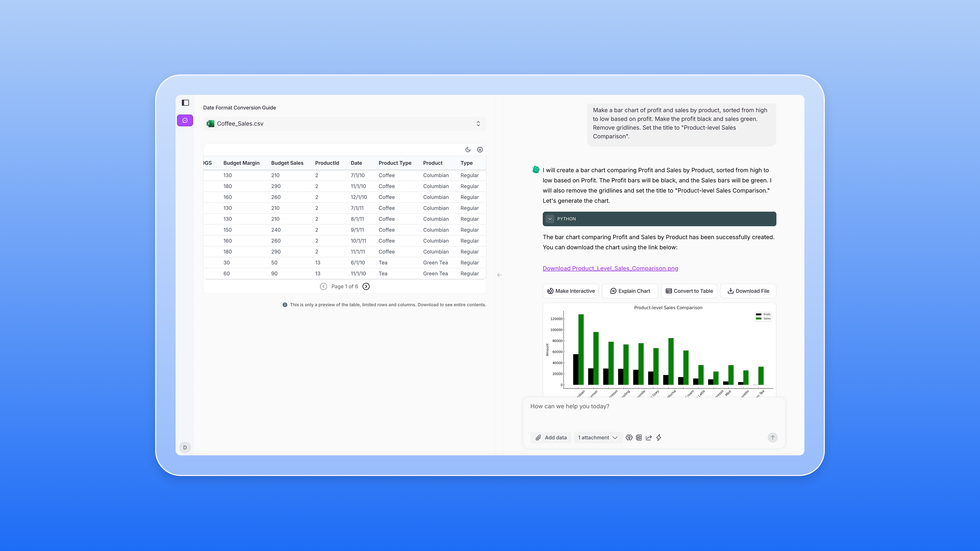The image size is (980, 551).
Task: Click Convert to Table button
Action: tap(689, 291)
